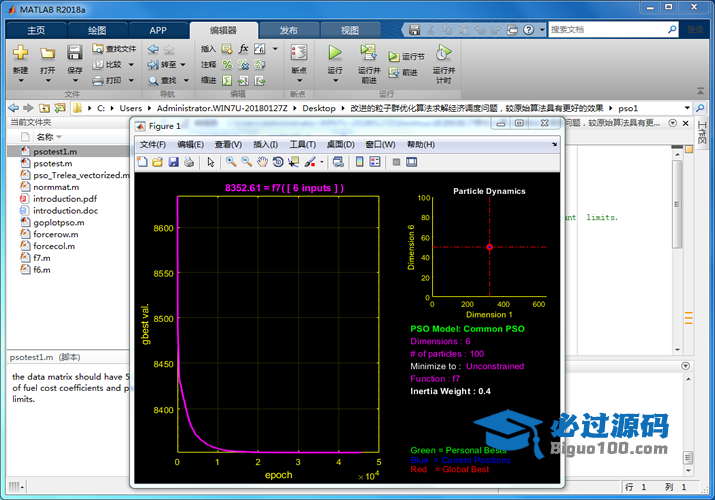Image resolution: width=715 pixels, height=500 pixels.
Task: Click Figure 1 new figure icon
Action: coord(142,162)
